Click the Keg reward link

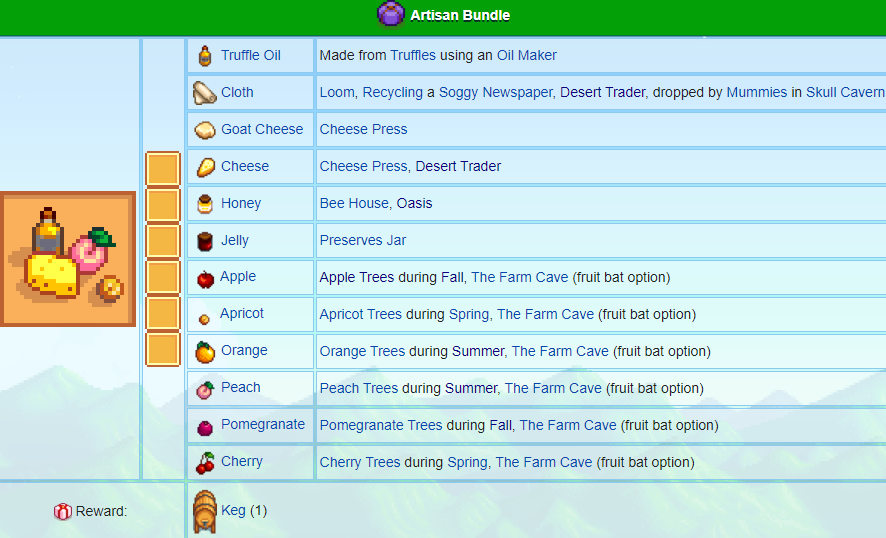tap(233, 510)
